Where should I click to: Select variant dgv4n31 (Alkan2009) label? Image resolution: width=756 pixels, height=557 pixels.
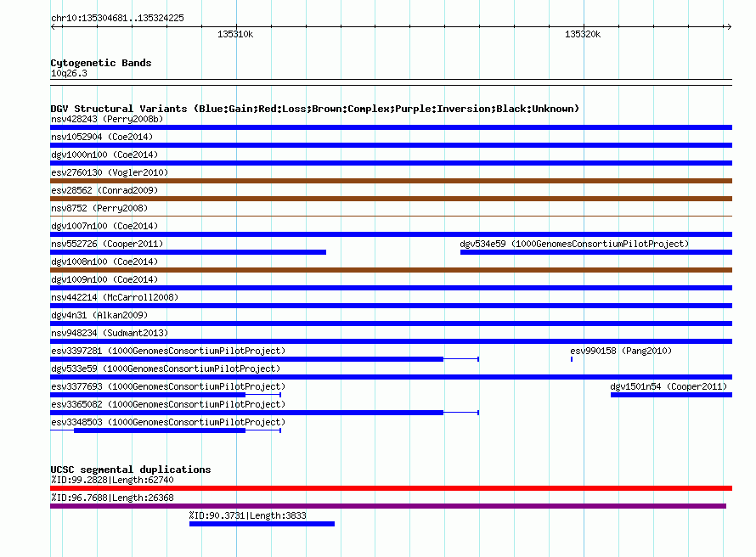(99, 315)
